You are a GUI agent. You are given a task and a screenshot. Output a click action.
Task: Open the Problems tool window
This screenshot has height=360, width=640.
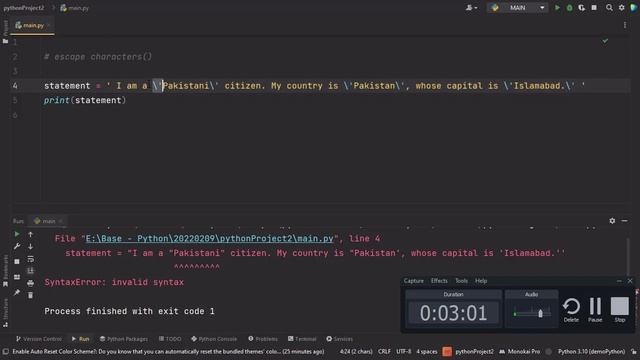tap(263, 339)
